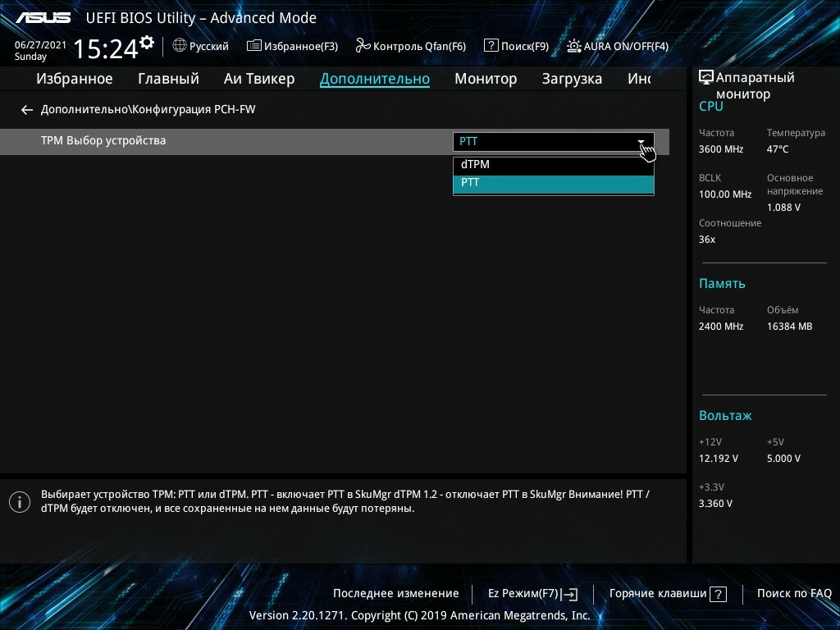The width and height of the screenshot is (840, 630).
Task: Click the info icon in the help area
Action: [20, 502]
